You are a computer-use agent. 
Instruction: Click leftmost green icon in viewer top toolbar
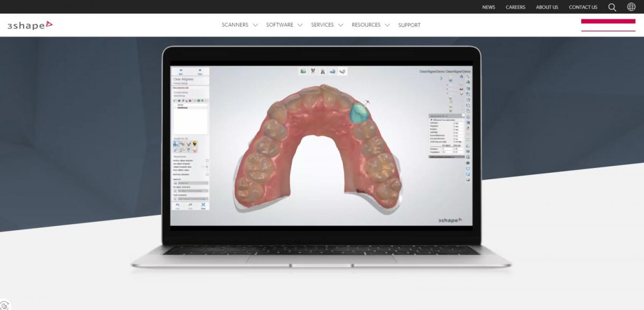pos(303,71)
